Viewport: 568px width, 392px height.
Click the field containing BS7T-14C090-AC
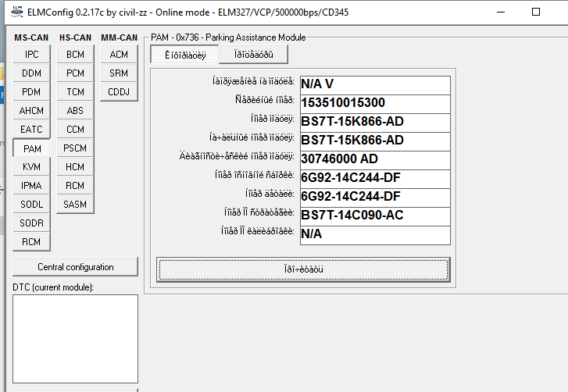click(x=374, y=216)
